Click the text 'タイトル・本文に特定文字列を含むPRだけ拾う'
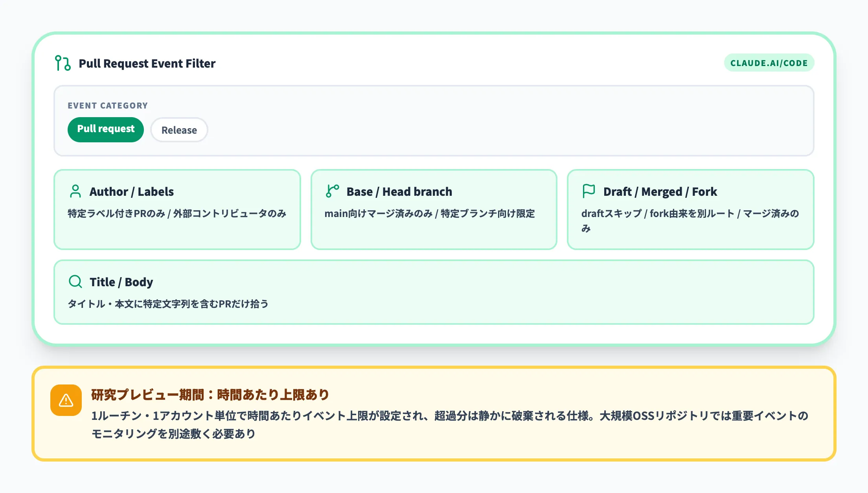The width and height of the screenshot is (868, 493). 168,304
